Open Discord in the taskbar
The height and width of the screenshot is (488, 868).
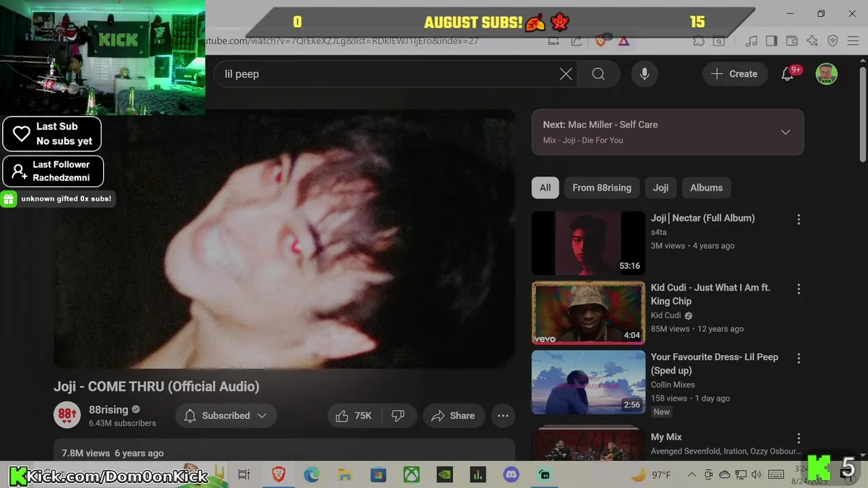point(511,474)
